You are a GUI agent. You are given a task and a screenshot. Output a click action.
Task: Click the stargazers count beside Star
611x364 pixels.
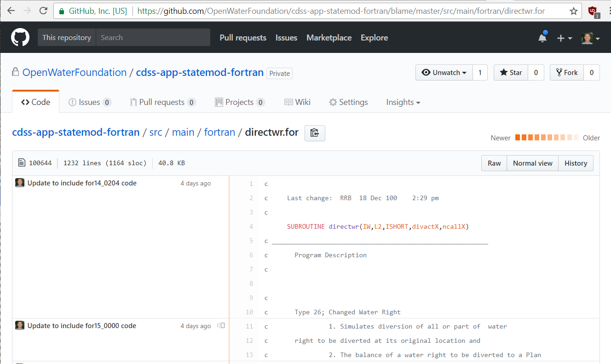[x=536, y=73]
